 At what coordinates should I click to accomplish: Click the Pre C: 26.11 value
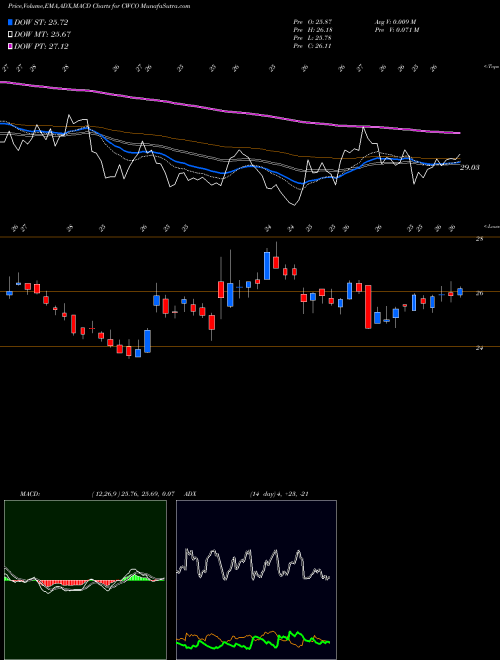(x=314, y=46)
